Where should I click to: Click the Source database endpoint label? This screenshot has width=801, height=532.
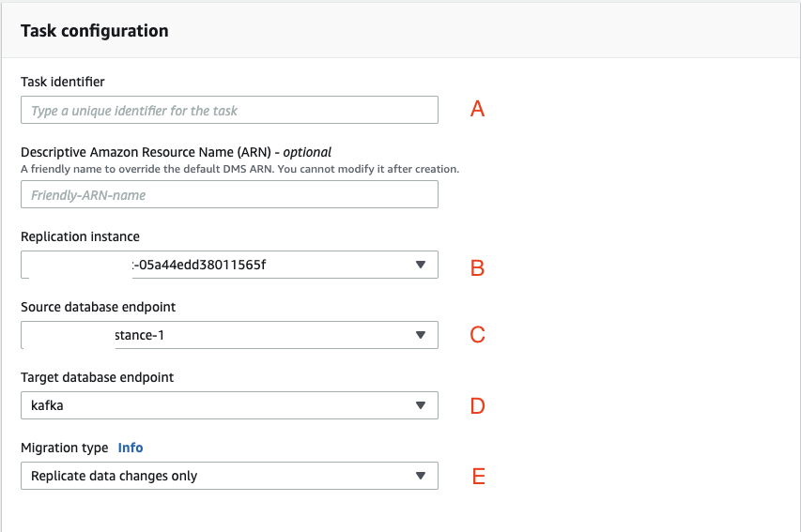98,307
